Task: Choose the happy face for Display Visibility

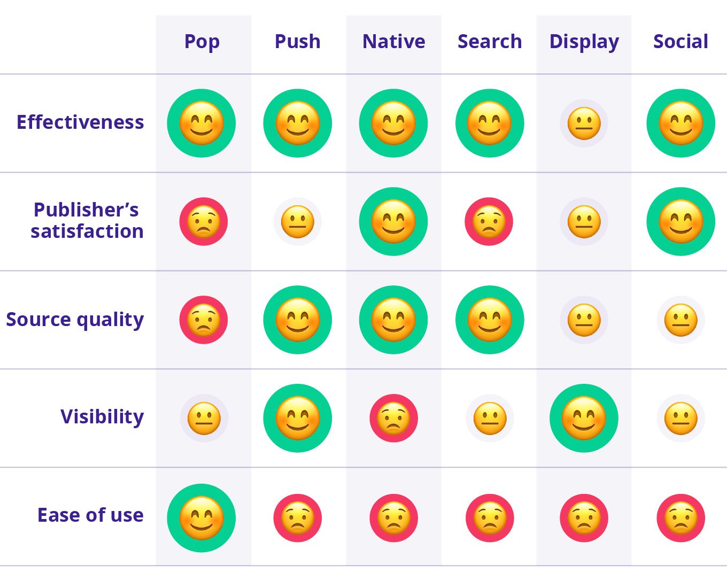Action: click(x=584, y=418)
